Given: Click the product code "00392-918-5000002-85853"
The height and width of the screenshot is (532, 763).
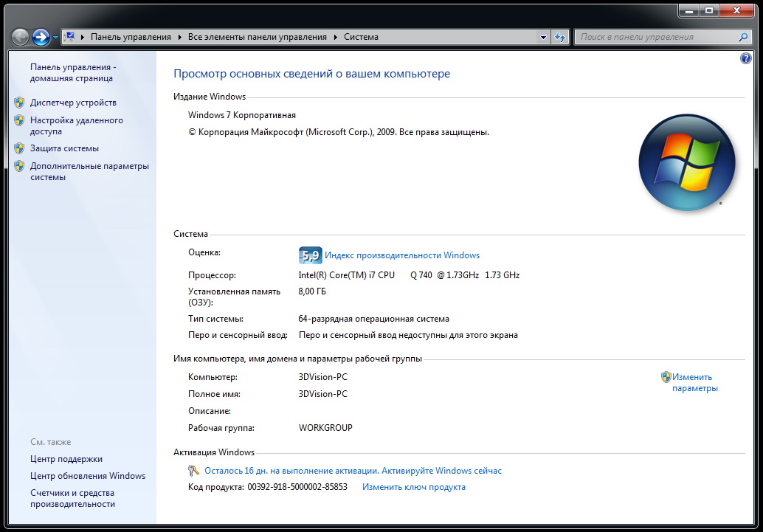Looking at the screenshot, I should [297, 487].
